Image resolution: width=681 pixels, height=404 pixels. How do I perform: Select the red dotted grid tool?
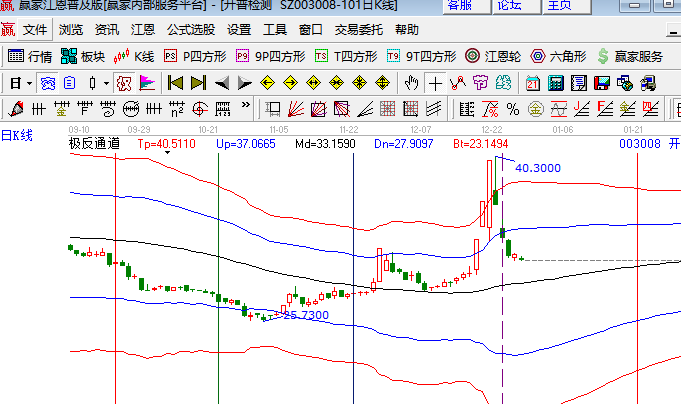pos(387,109)
